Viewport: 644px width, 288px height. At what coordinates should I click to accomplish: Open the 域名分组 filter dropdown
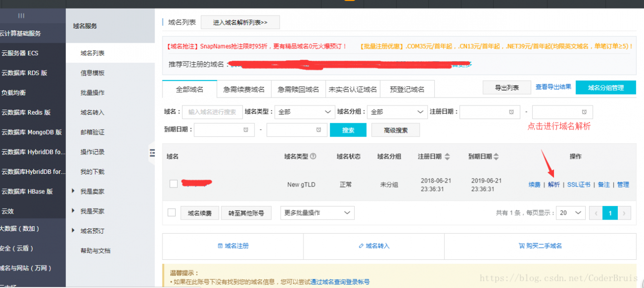(398, 112)
